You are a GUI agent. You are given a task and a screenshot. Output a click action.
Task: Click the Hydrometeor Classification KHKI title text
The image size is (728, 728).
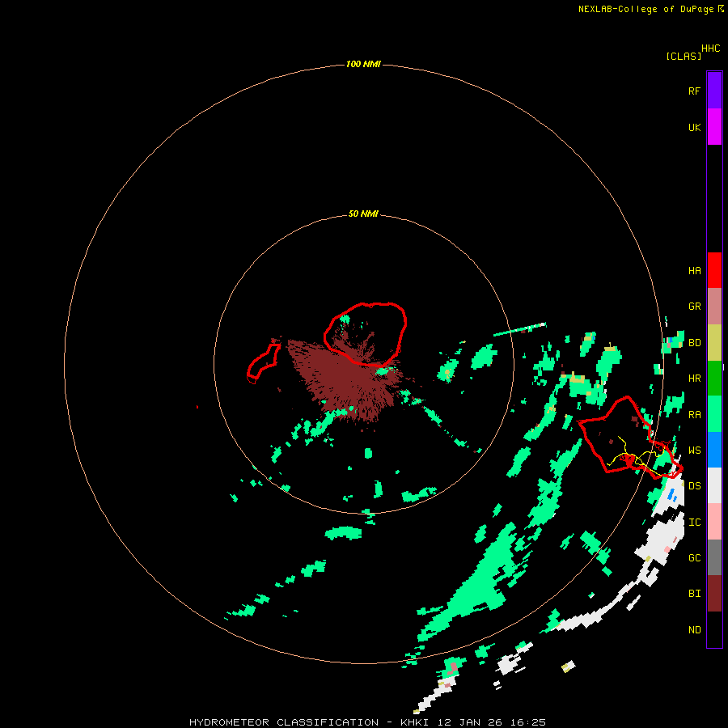pos(367,722)
